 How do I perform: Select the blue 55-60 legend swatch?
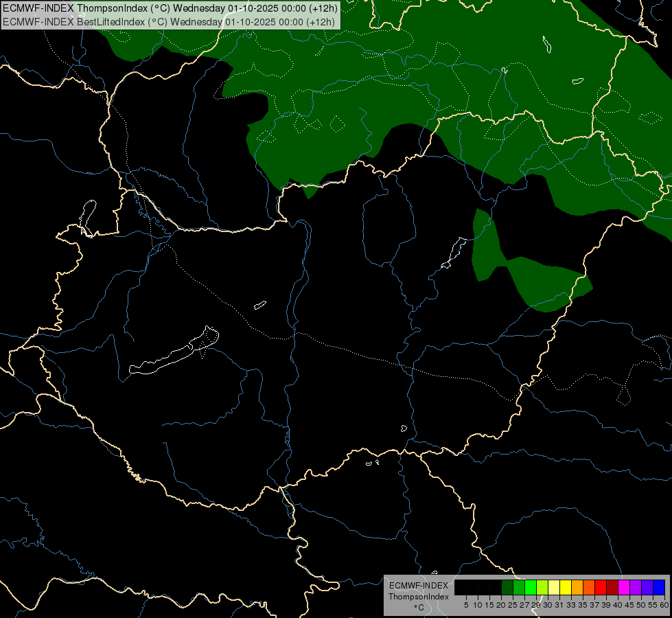coord(659,587)
